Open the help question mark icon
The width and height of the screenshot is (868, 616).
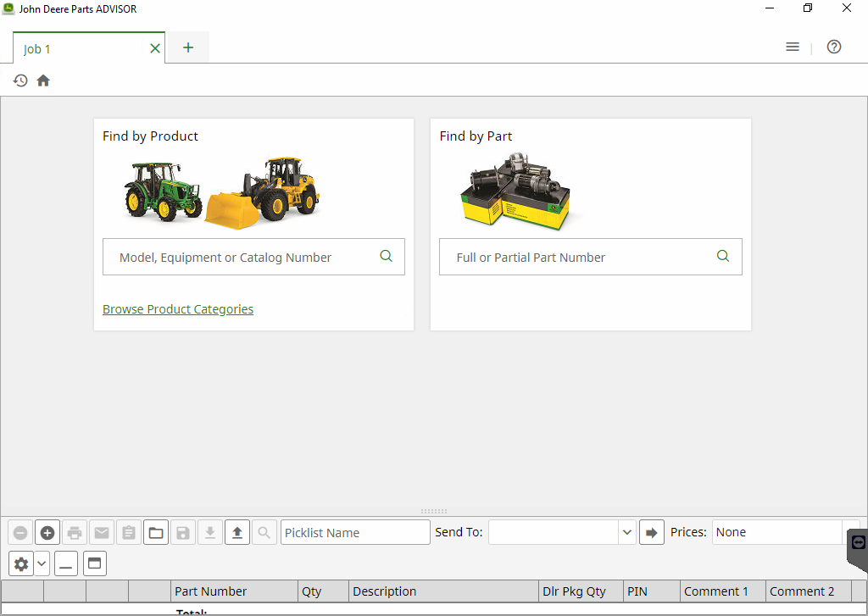tap(834, 47)
